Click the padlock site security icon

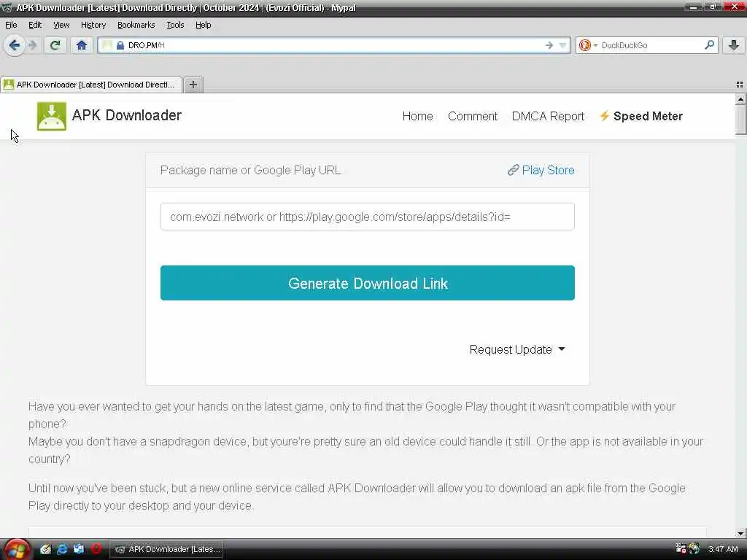pos(120,45)
